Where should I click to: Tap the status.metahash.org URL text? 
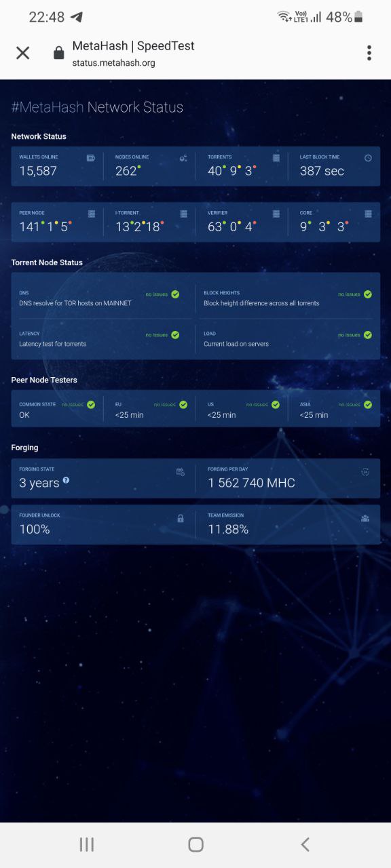pos(113,63)
